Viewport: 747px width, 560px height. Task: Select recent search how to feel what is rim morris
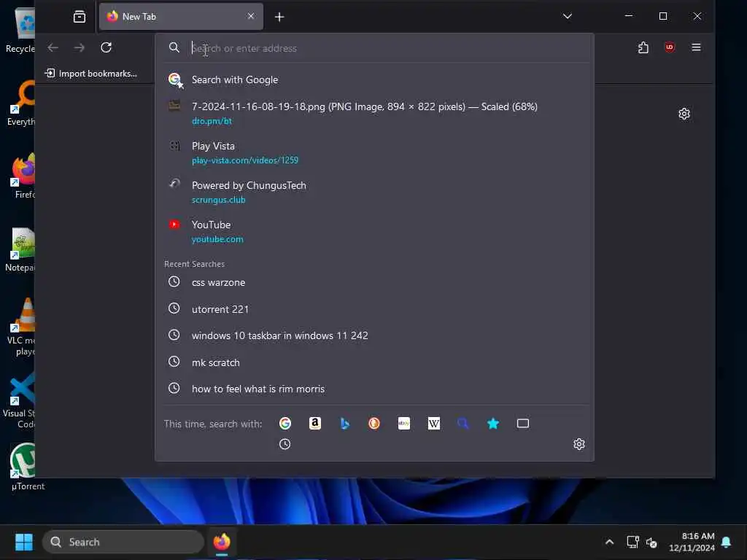tap(374, 389)
